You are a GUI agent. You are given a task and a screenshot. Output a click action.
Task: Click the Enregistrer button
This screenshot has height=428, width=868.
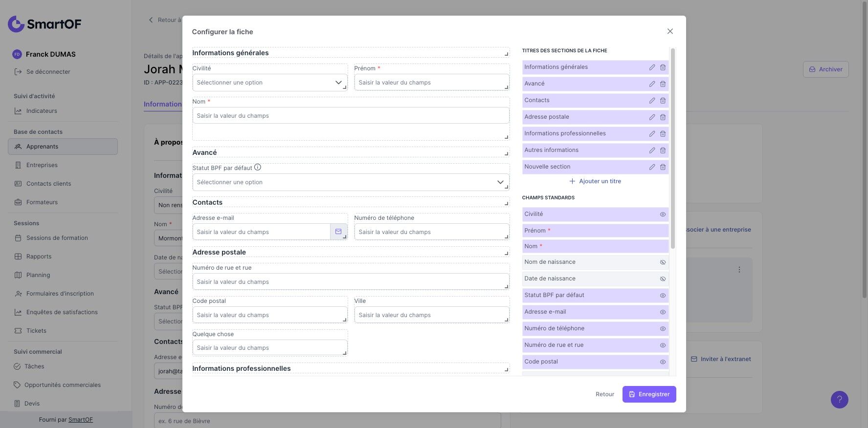[649, 394]
